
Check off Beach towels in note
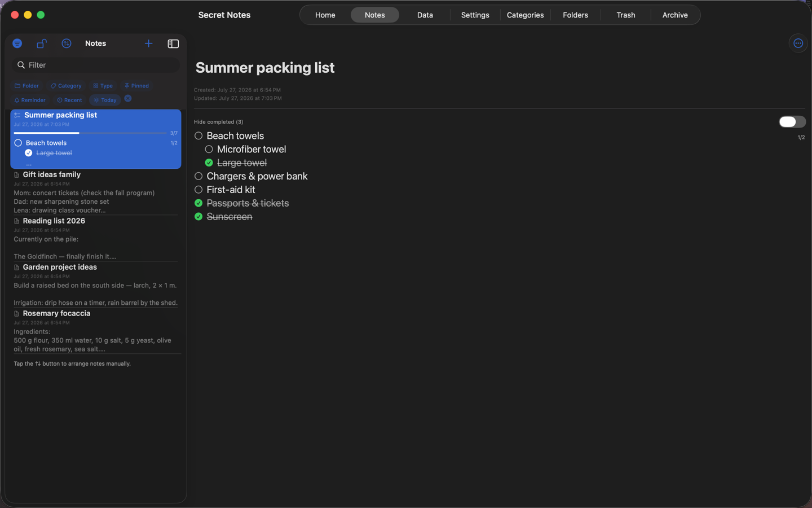tap(198, 136)
